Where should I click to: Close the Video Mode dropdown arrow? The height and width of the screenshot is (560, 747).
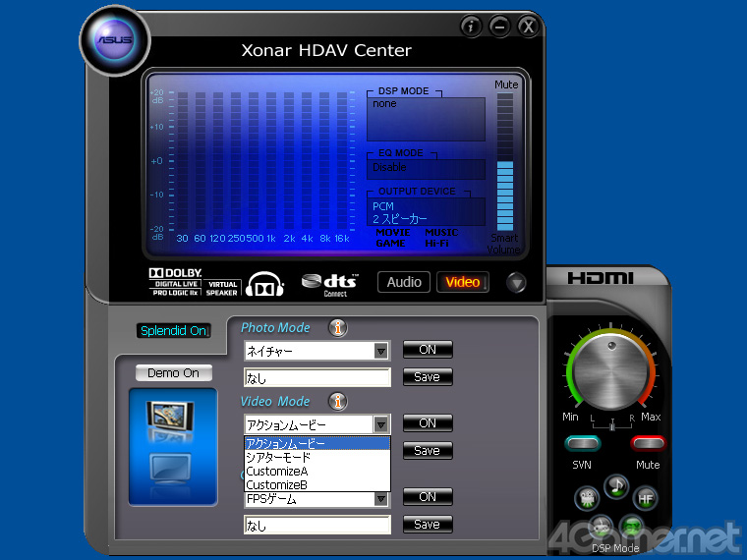coord(380,424)
